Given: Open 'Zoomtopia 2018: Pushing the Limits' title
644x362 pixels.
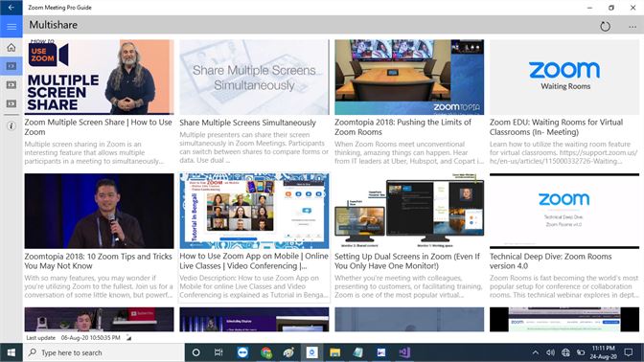Looking at the screenshot, I should 402,127.
